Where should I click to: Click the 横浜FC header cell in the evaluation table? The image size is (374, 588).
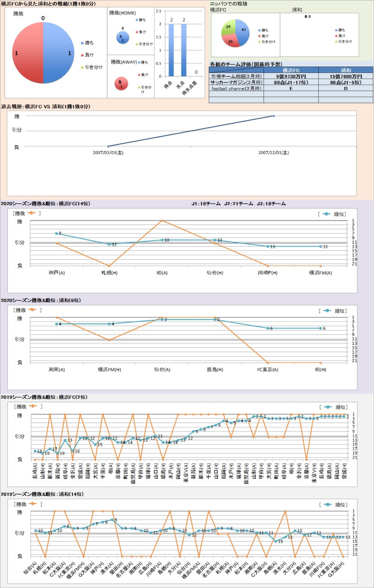(291, 70)
